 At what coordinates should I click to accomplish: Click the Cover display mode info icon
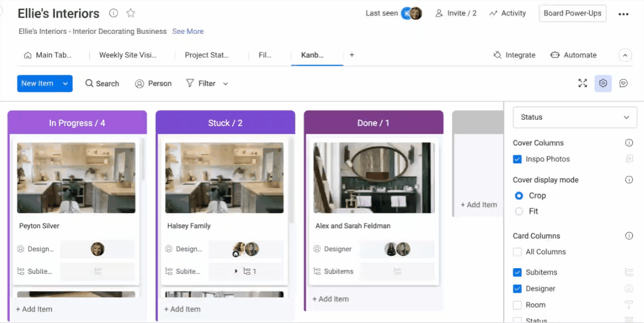[x=629, y=180]
